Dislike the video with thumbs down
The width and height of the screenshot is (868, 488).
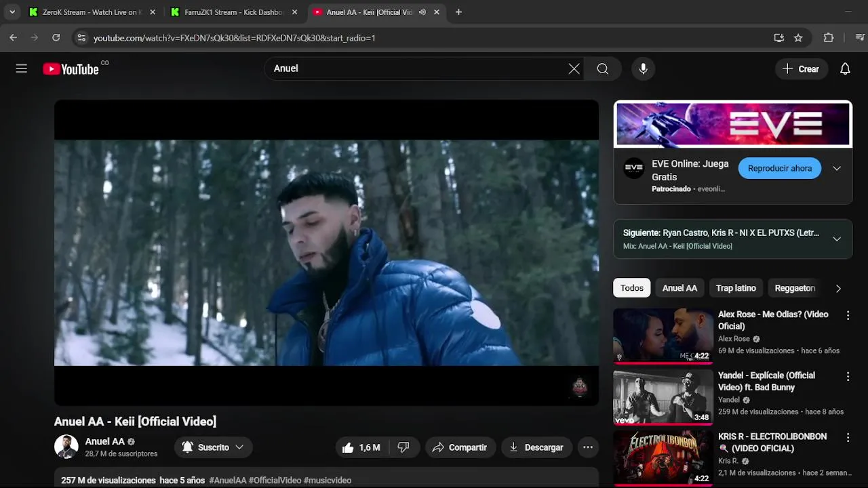403,447
